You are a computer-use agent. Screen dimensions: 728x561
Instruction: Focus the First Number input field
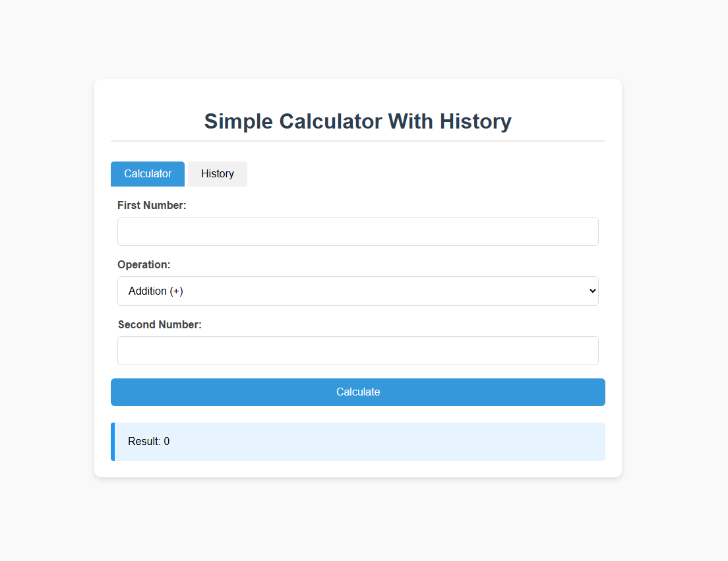(x=357, y=231)
